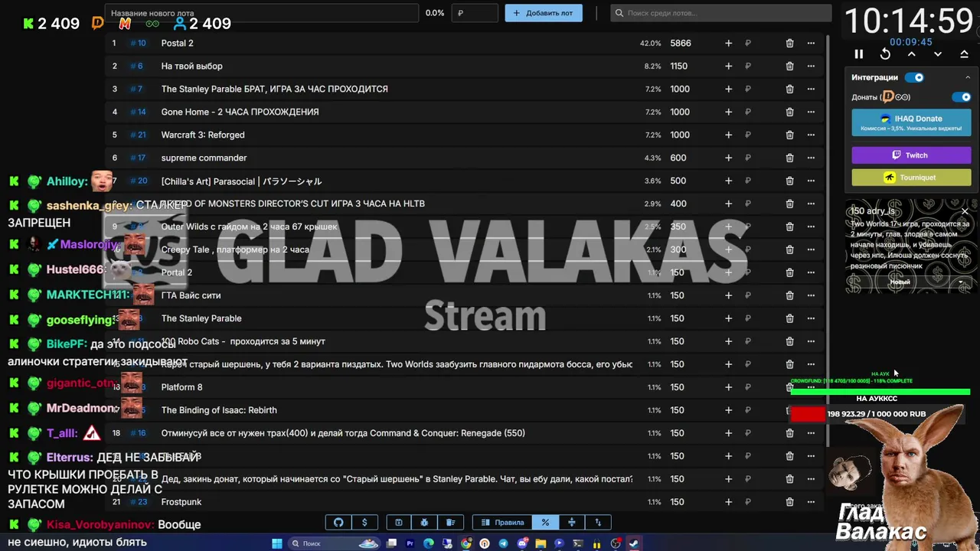980x551 pixels.
Task: Click the dollar donate icon in the bottom toolbar
Action: [364, 523]
